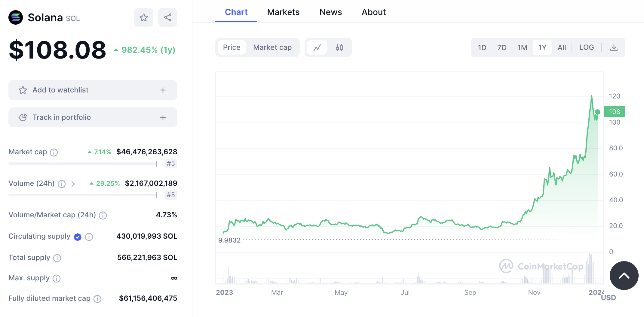Open the Markets tab
Image resolution: width=644 pixels, height=317 pixels.
tap(283, 12)
